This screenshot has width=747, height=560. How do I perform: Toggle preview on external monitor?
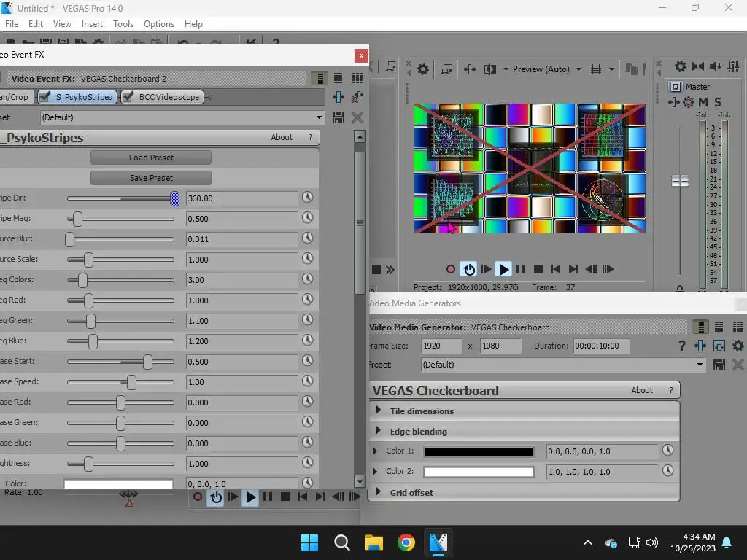[446, 69]
